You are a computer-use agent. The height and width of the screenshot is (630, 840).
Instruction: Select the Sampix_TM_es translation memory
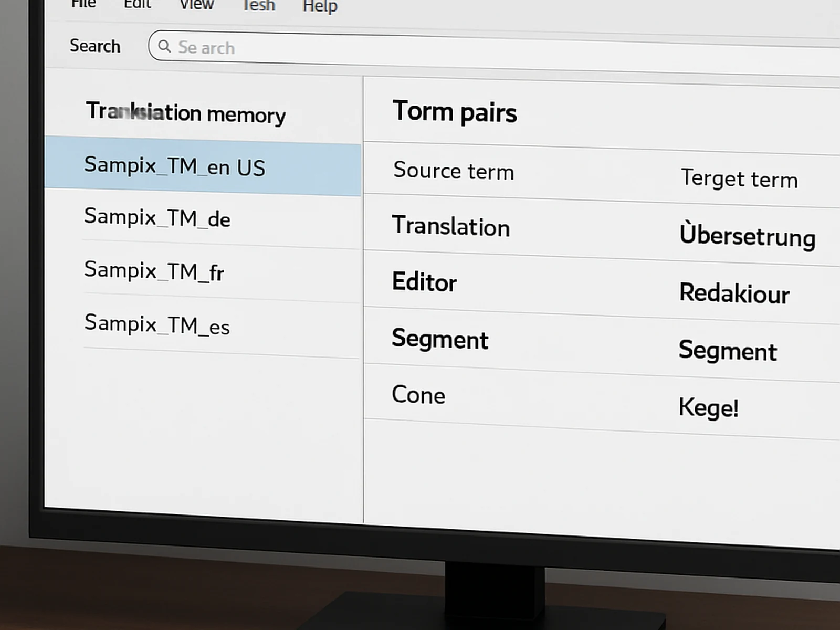click(157, 325)
